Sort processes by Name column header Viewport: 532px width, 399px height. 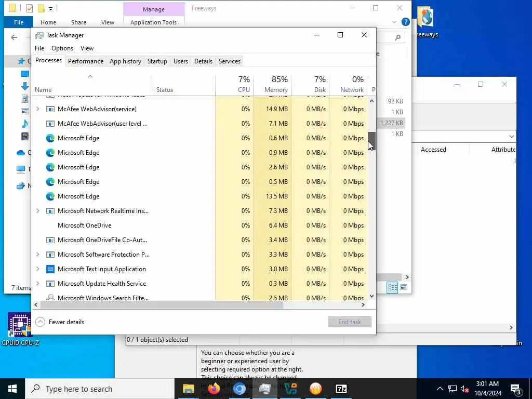92,85
